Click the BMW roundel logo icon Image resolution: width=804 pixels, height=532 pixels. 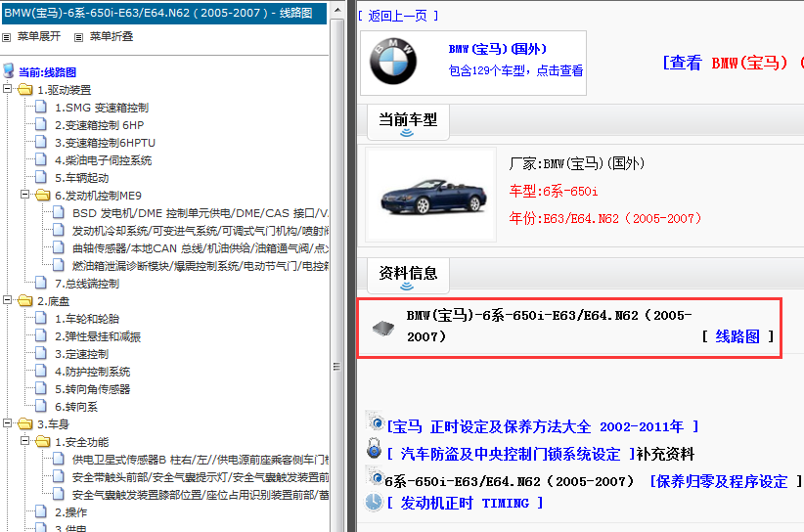[x=393, y=62]
